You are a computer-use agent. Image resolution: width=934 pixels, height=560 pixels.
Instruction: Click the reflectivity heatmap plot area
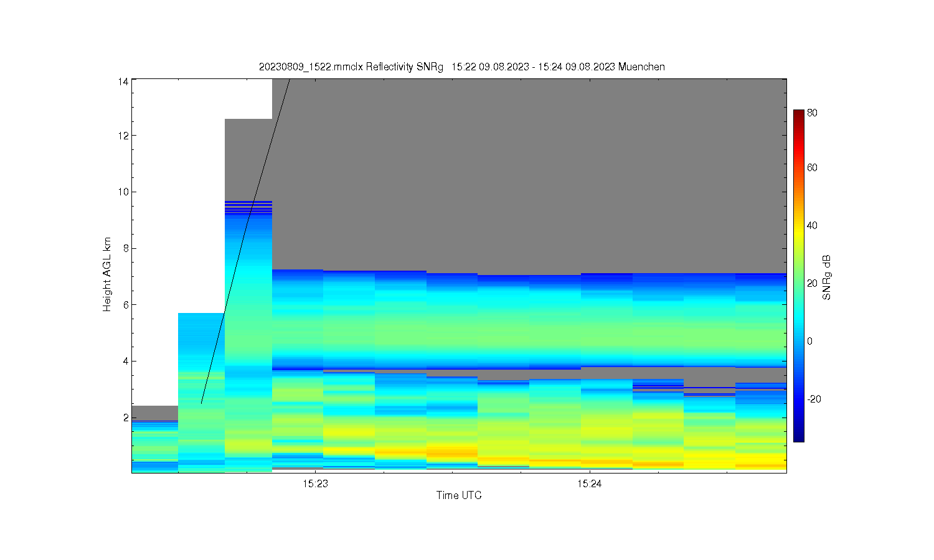(459, 276)
